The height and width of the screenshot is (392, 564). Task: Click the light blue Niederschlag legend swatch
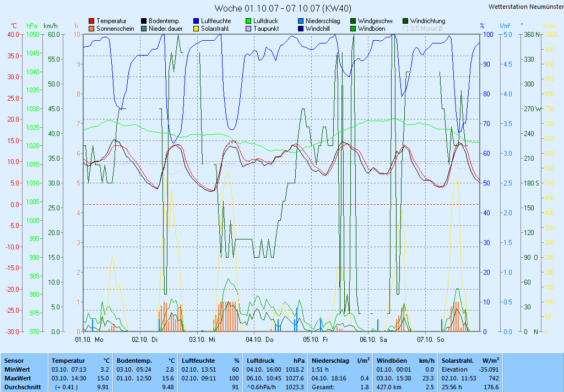click(x=301, y=21)
